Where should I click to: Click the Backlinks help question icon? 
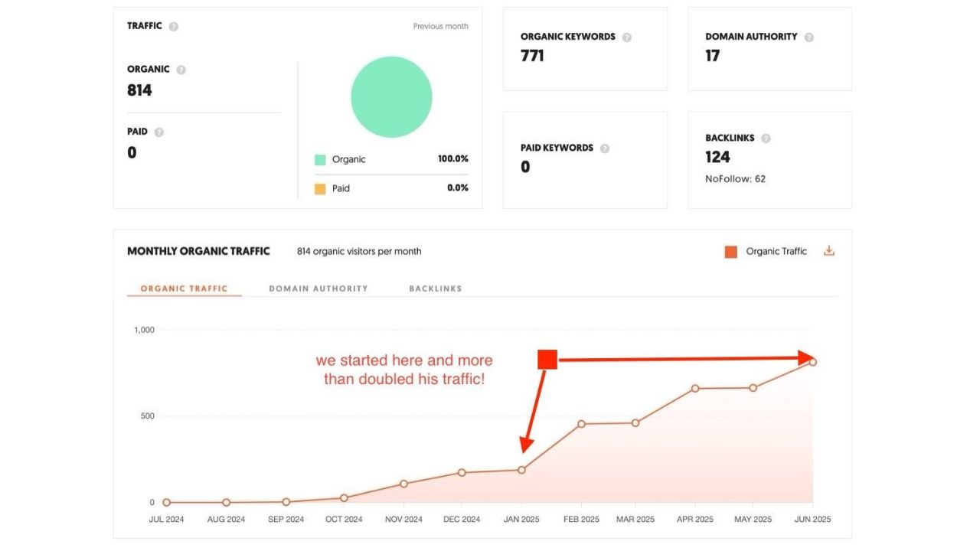[766, 139]
